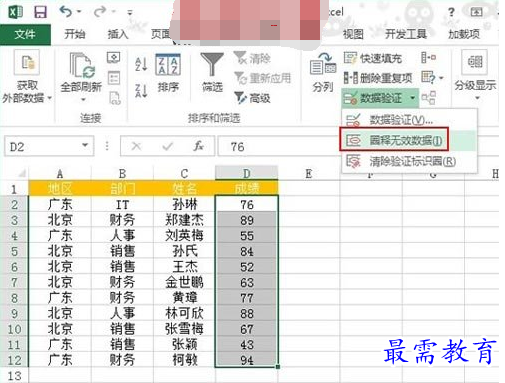
Task: Choose 圈释无效数据(I) menu entry
Action: coord(410,140)
